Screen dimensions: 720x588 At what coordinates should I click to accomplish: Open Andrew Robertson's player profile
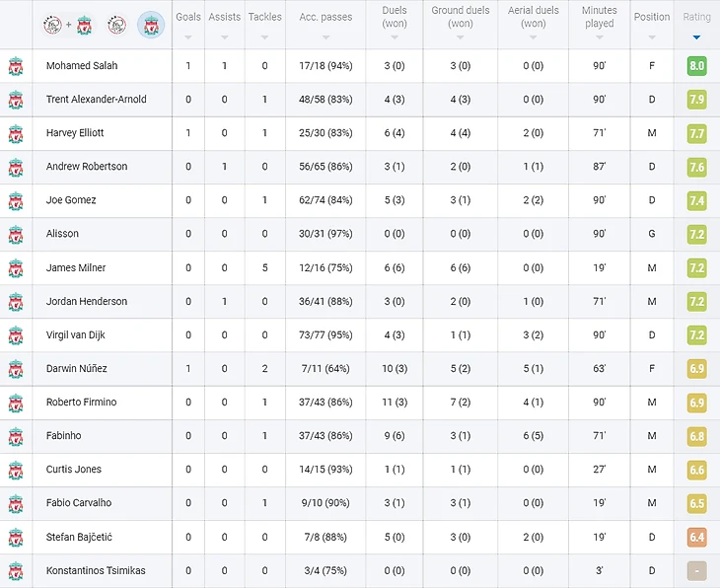coord(87,167)
